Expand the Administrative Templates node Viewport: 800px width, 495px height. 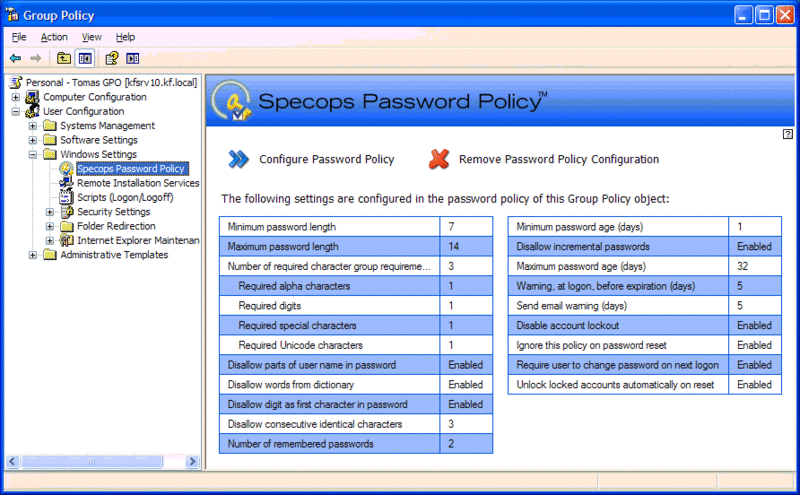33,255
